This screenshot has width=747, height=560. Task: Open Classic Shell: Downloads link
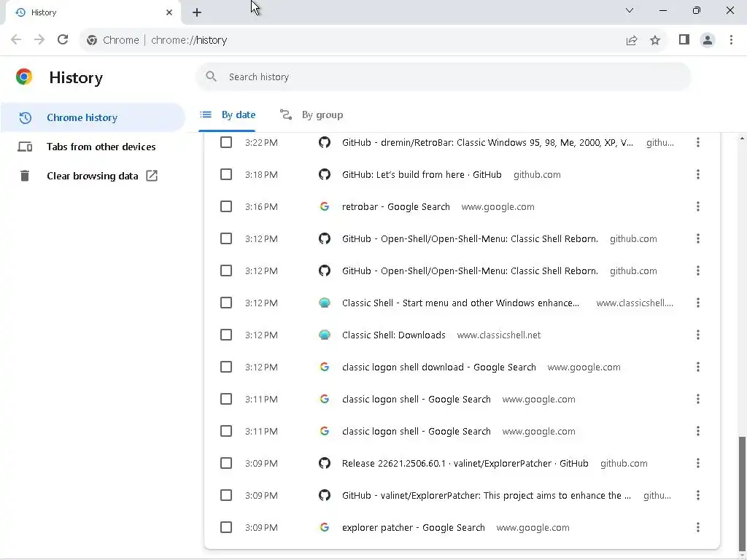click(393, 335)
